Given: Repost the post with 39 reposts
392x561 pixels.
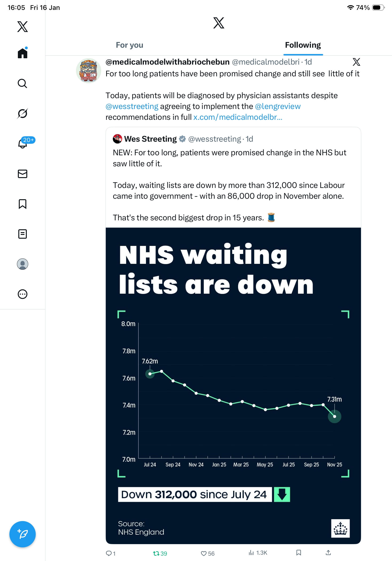Looking at the screenshot, I should pos(157,553).
